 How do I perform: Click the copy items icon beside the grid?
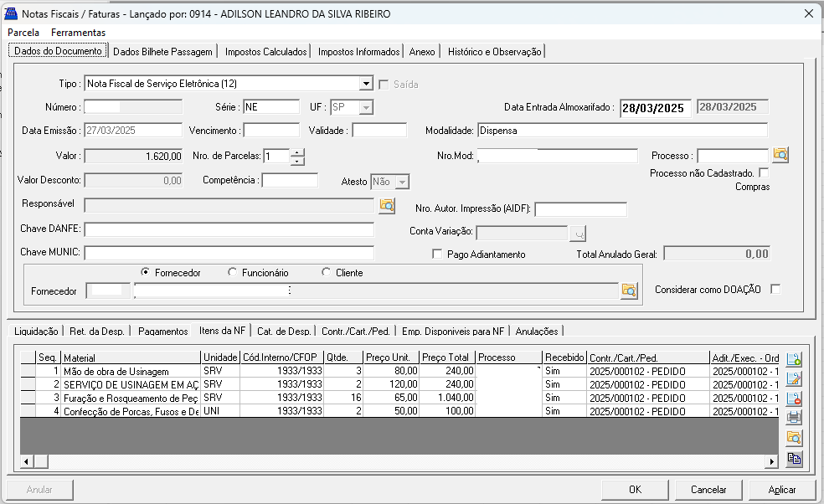[794, 458]
